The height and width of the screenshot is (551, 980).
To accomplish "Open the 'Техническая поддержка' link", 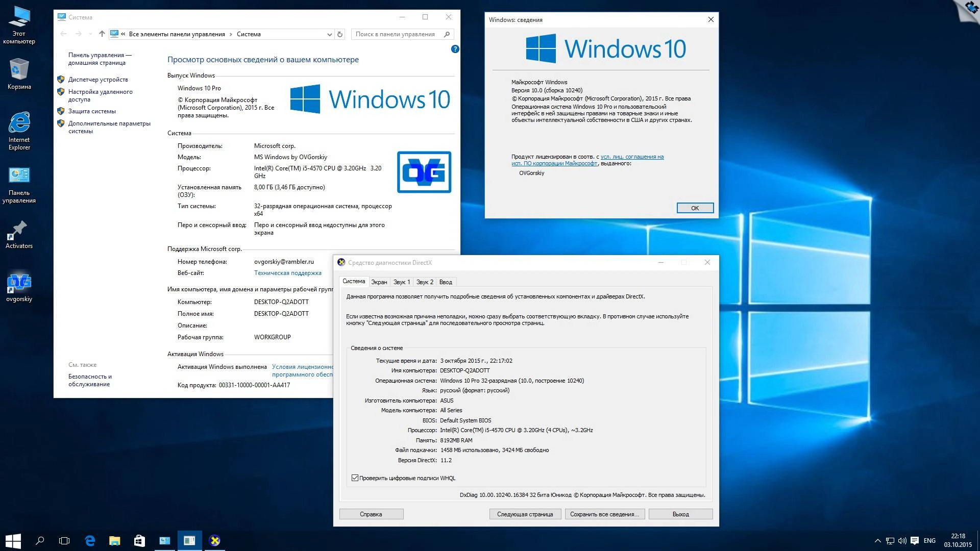I will (x=287, y=272).
